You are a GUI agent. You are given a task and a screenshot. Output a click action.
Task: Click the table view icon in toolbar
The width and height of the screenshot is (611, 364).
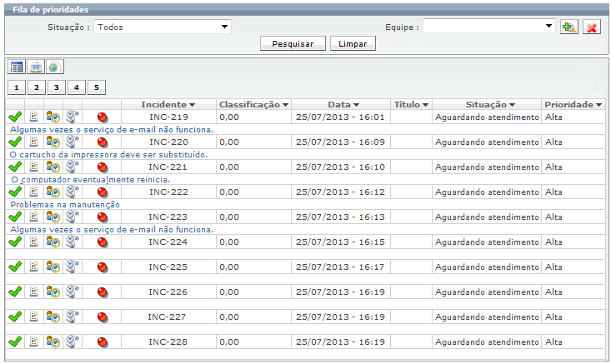tap(16, 67)
